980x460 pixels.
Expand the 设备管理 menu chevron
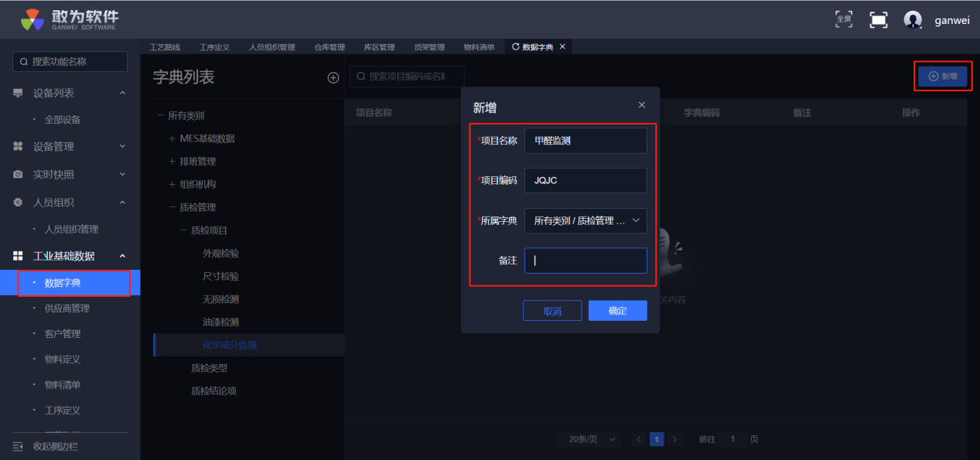[x=122, y=146]
